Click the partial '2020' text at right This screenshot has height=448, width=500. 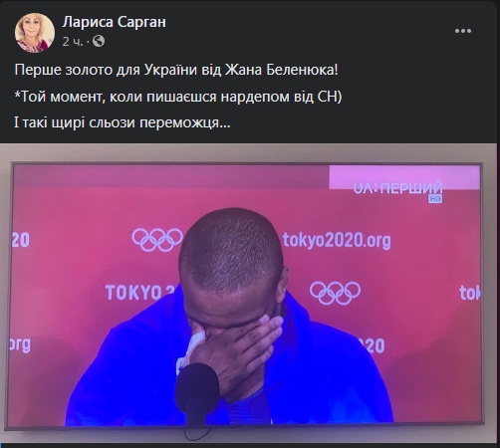(373, 345)
